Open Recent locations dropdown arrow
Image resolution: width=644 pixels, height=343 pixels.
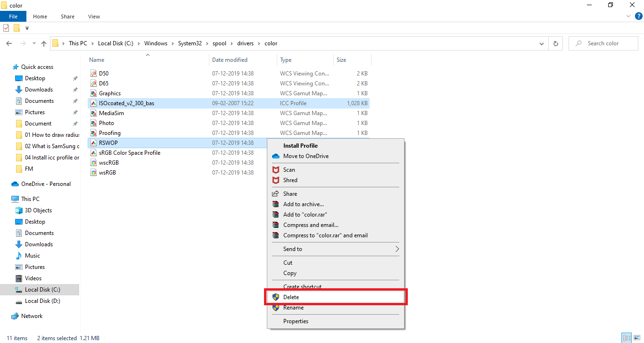click(x=34, y=43)
